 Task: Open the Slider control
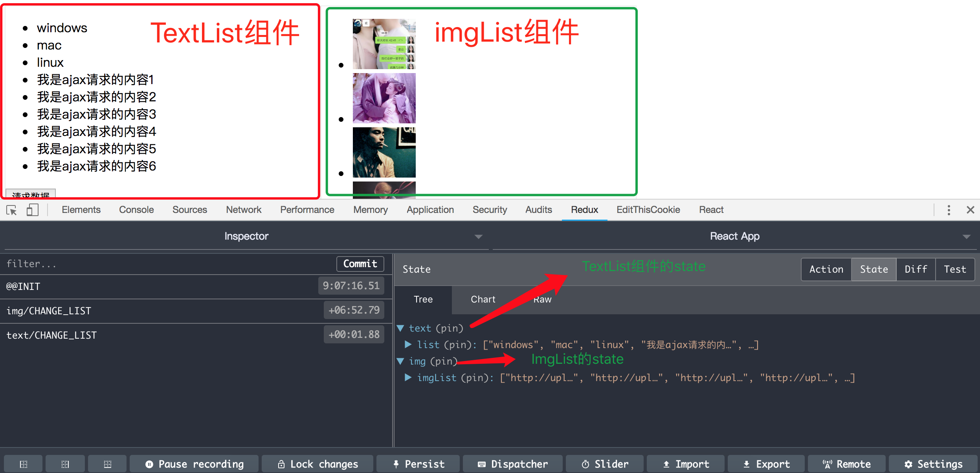pos(605,464)
